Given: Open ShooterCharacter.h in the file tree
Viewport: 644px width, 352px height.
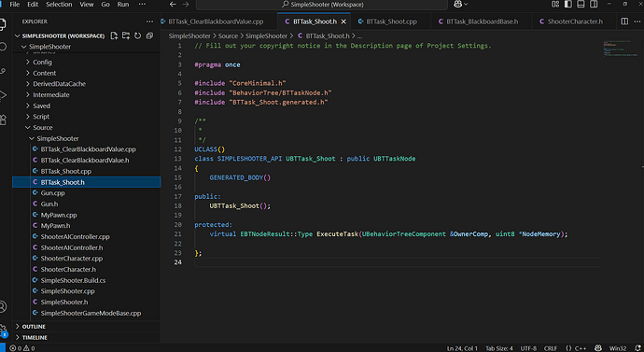Looking at the screenshot, I should pos(68,270).
